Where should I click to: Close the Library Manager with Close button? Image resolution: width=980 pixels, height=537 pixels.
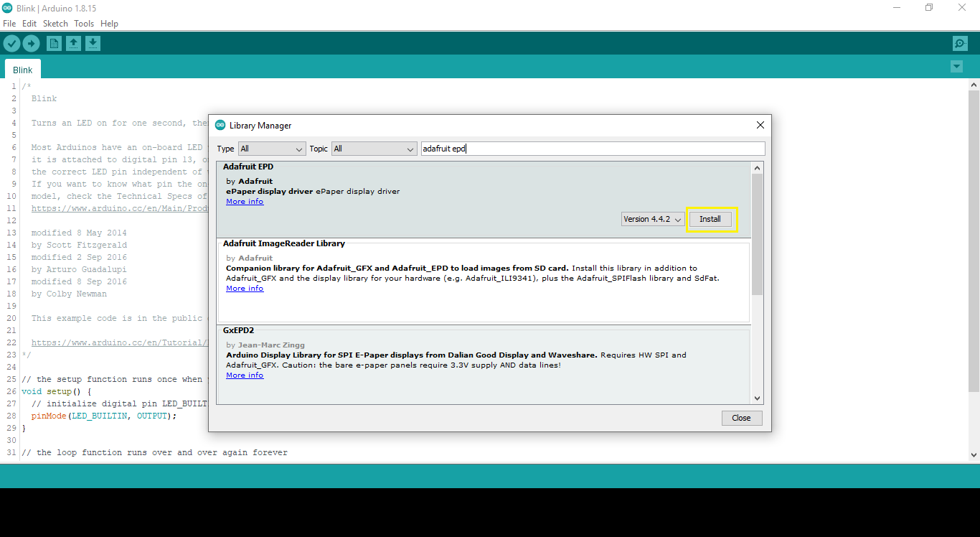742,418
